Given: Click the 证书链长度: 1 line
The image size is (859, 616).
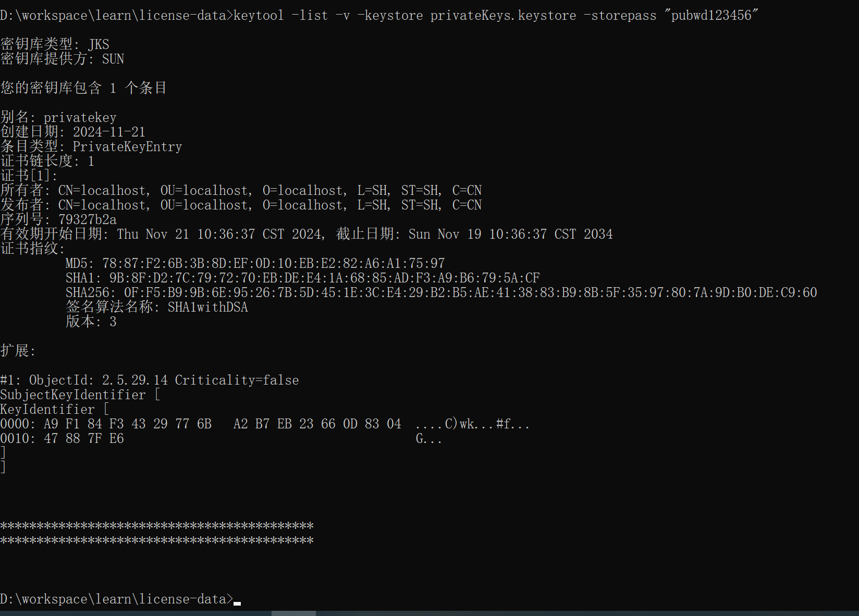Looking at the screenshot, I should [x=47, y=161].
